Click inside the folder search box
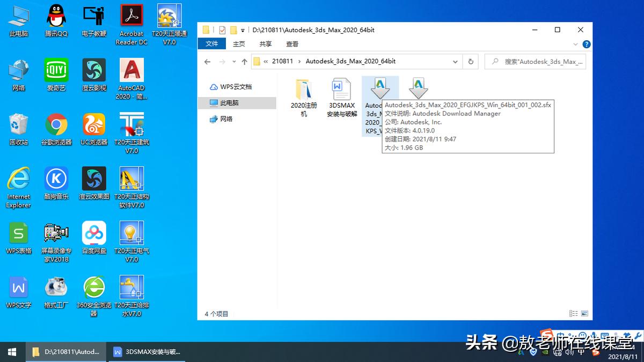 [x=537, y=62]
